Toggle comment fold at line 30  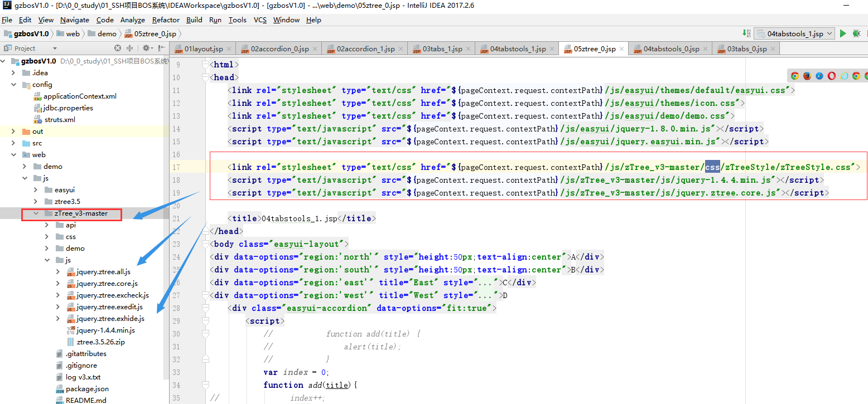tap(206, 334)
